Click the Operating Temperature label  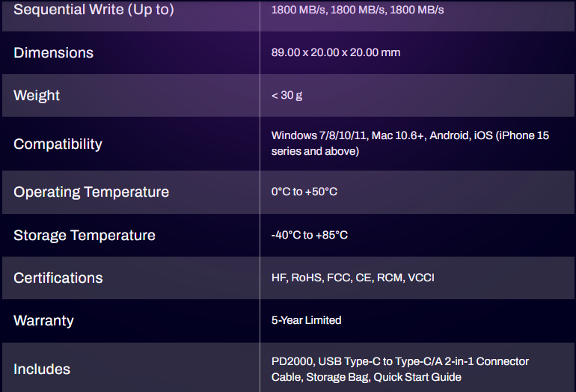pyautogui.click(x=91, y=192)
